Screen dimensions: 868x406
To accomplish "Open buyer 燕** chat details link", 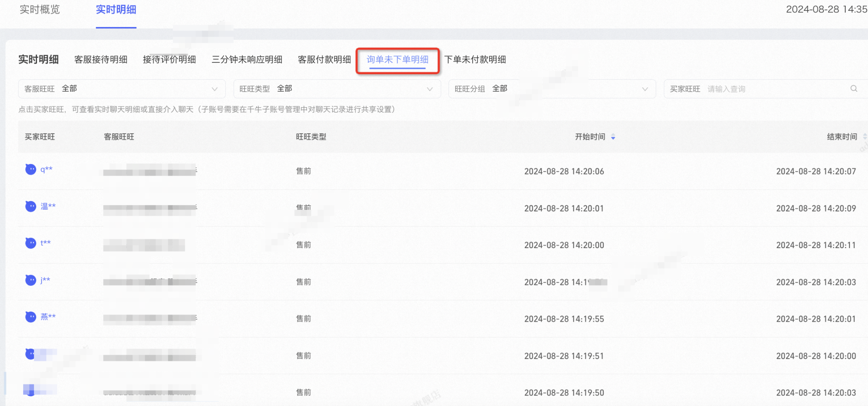I will click(x=48, y=317).
